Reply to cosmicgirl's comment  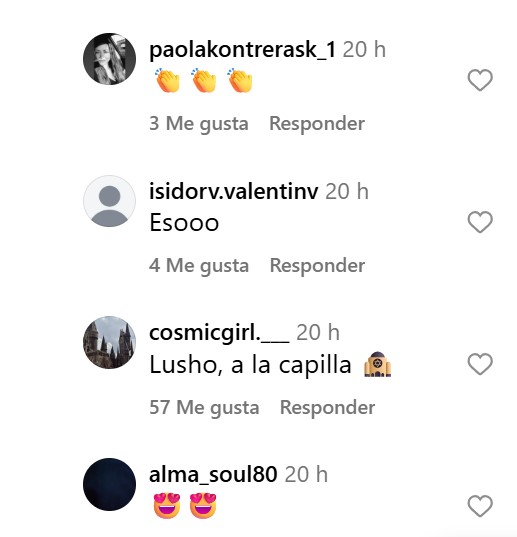[x=327, y=407]
